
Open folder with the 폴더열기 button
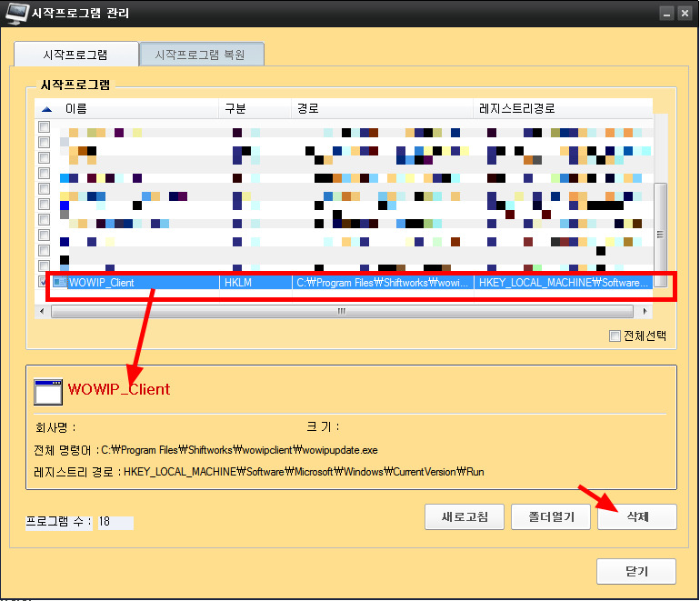coord(550,517)
